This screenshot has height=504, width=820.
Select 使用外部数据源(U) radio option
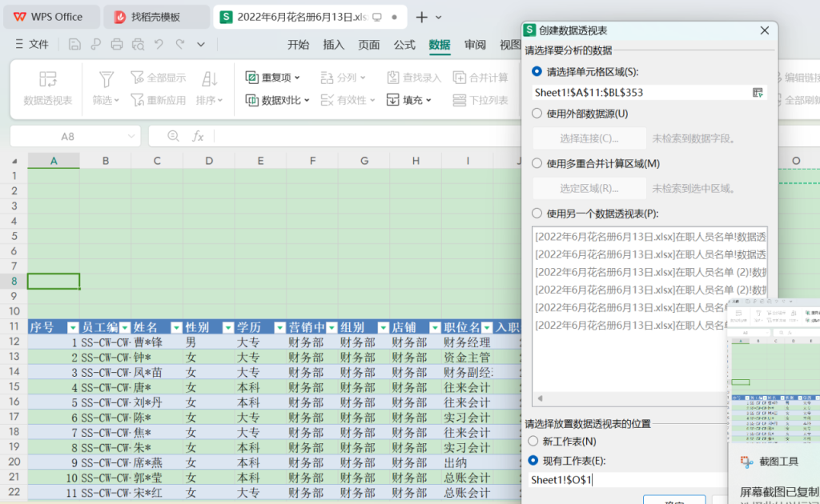click(x=537, y=114)
